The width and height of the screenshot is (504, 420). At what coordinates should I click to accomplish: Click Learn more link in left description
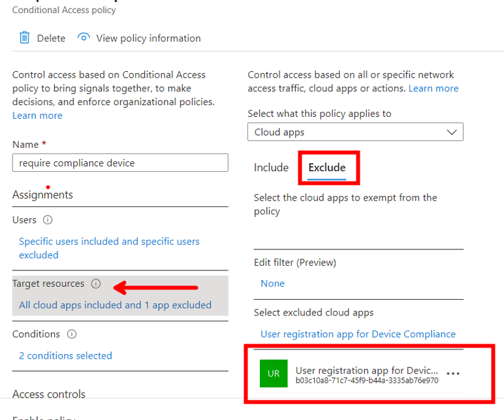tap(37, 116)
